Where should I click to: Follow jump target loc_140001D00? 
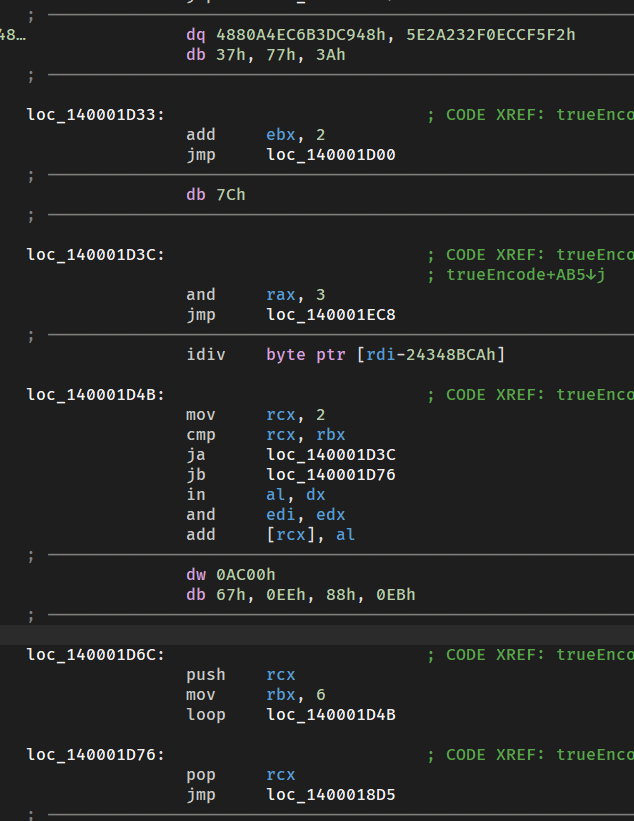point(331,154)
